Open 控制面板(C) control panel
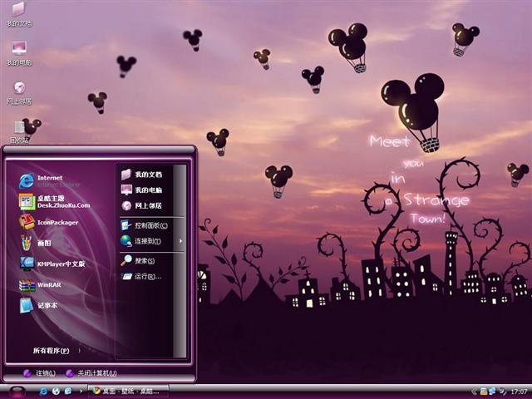Screen dimensions: 532x399 (144, 225)
